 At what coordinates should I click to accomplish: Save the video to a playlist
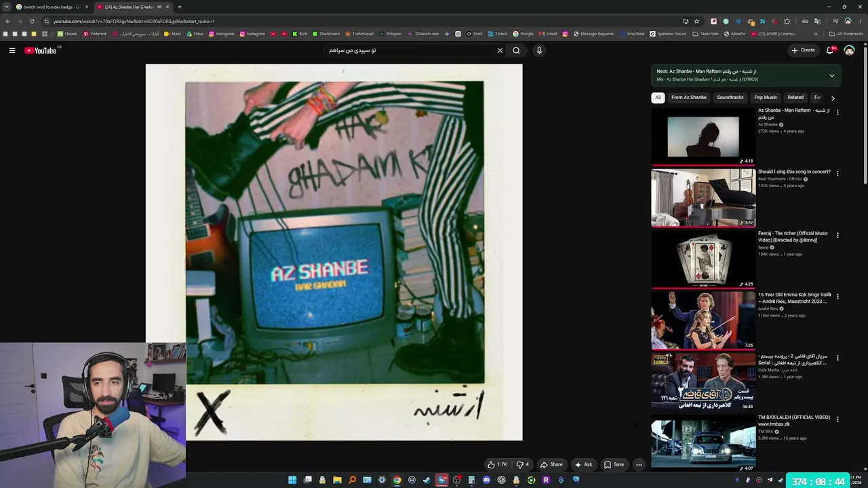point(614,464)
